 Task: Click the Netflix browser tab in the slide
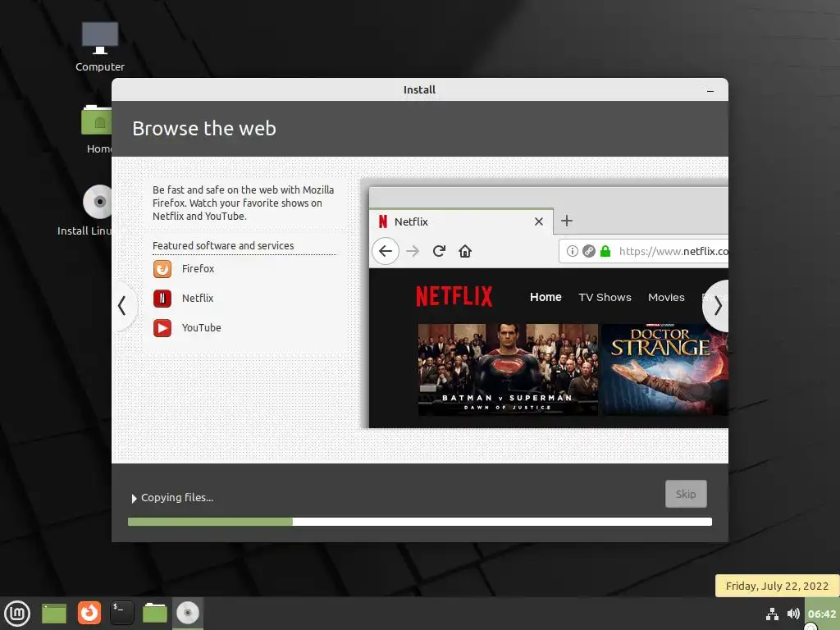click(461, 221)
